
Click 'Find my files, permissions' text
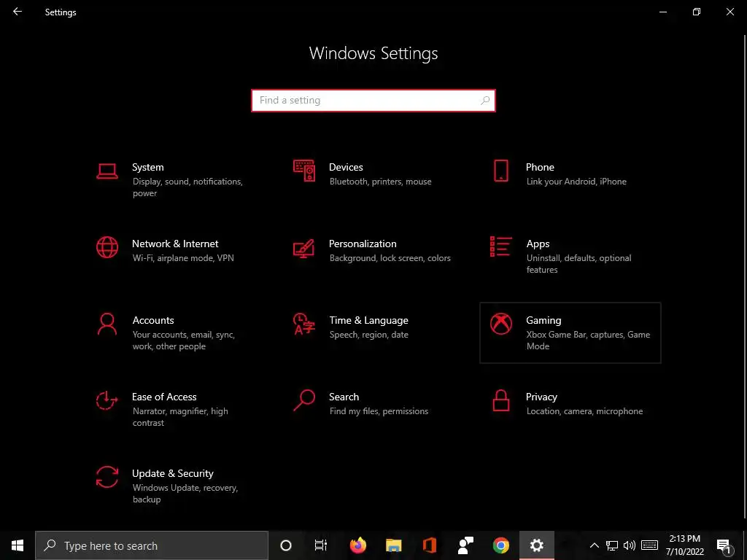[379, 411]
